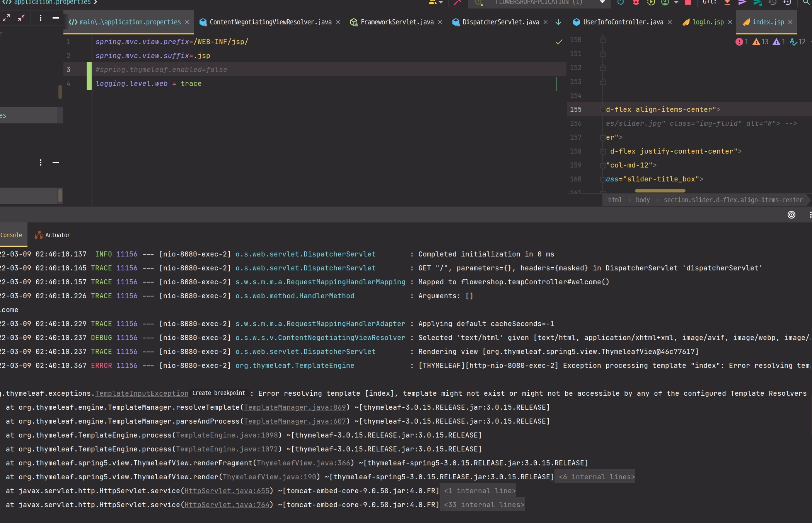Expand the 33 internal lines fold

(x=484, y=505)
